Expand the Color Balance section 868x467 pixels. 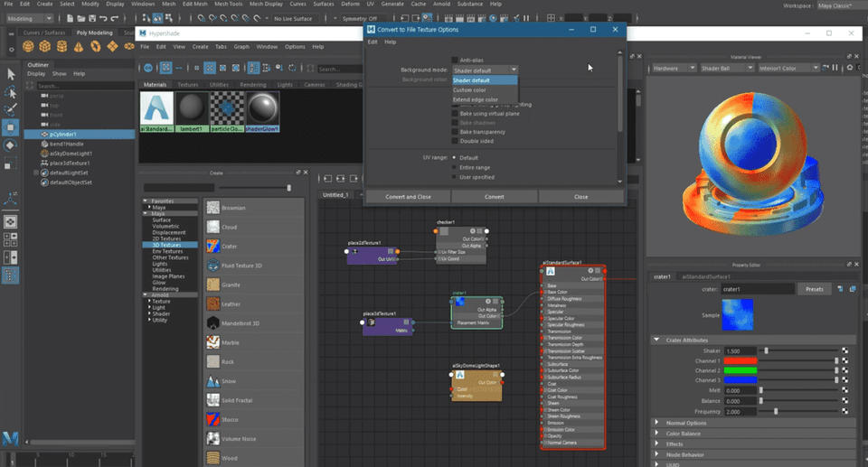pyautogui.click(x=657, y=434)
